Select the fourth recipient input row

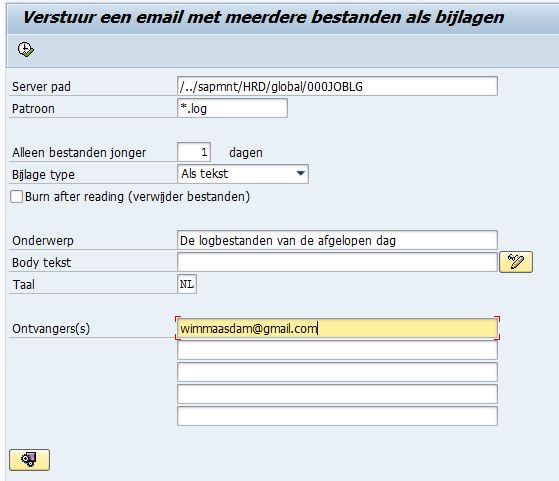(337, 394)
